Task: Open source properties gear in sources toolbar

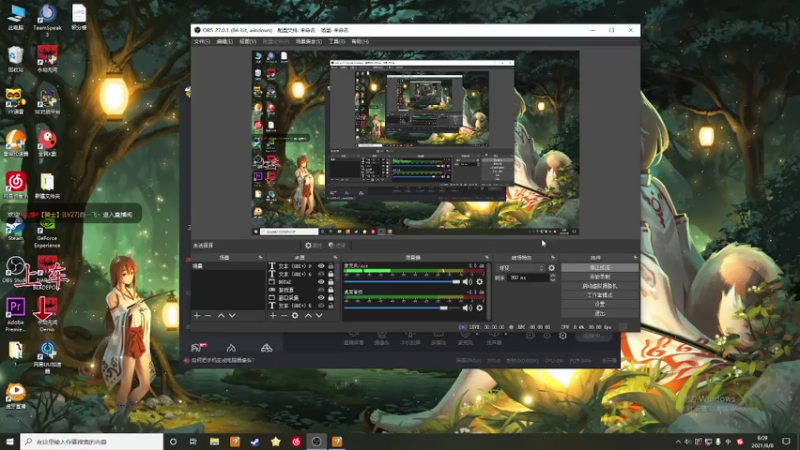Action: (x=295, y=316)
